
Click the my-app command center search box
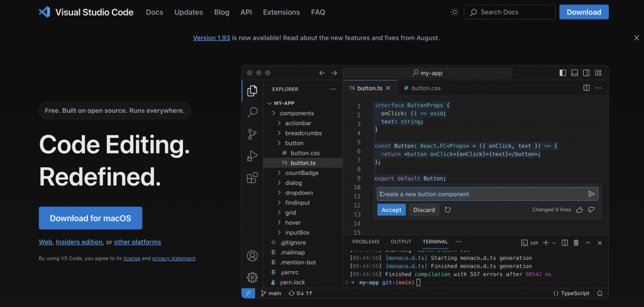pyautogui.click(x=427, y=73)
